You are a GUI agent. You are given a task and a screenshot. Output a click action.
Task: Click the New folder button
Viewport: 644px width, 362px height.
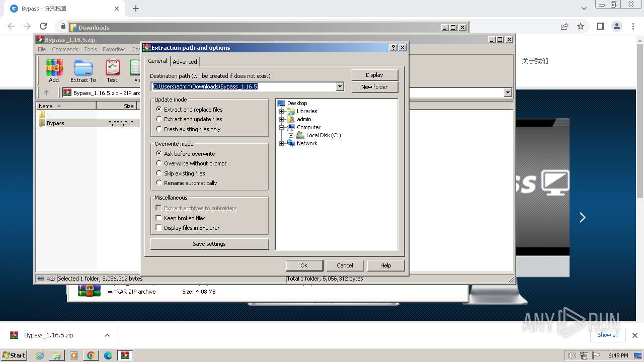coord(374,87)
